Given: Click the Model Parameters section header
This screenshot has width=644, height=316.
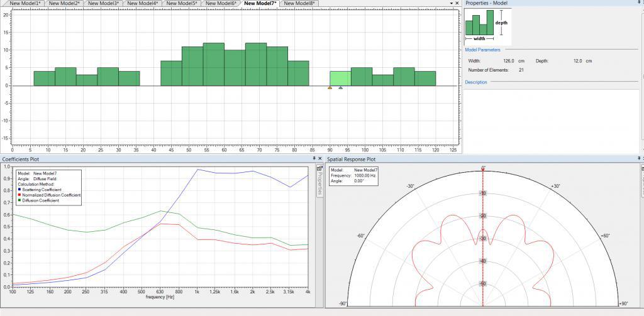Looking at the screenshot, I should (x=482, y=50).
